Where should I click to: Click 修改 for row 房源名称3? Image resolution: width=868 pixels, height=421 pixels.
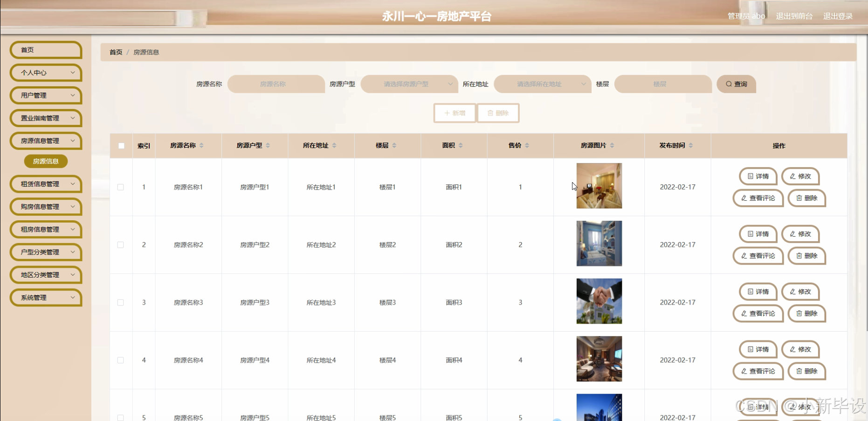800,292
